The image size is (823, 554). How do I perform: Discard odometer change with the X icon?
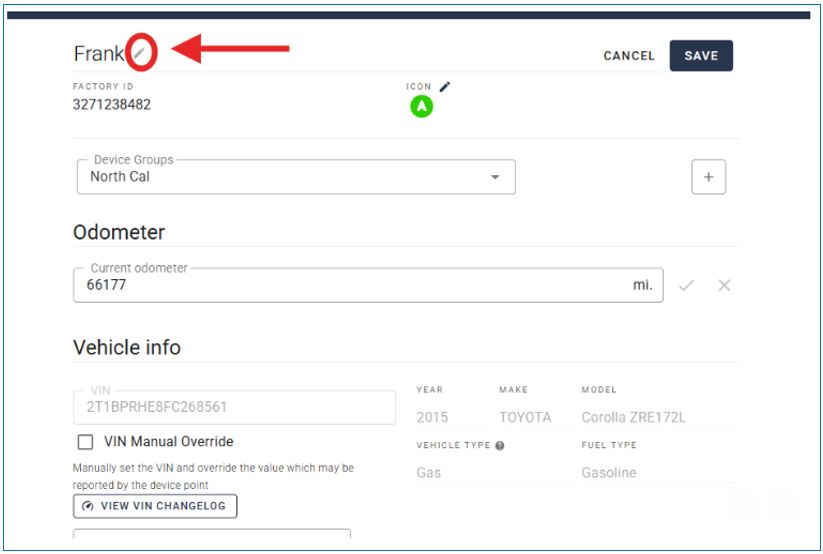coord(724,285)
